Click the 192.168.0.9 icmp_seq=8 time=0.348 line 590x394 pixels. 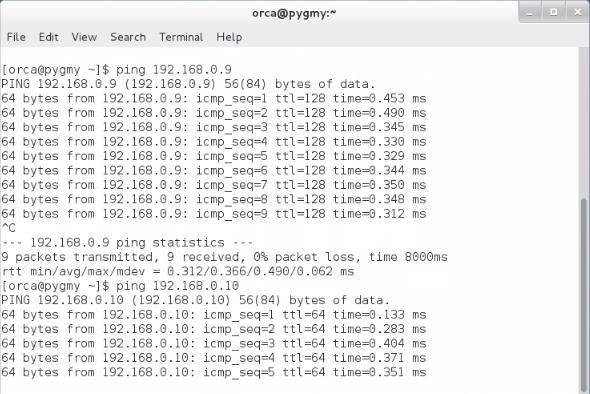click(x=214, y=199)
